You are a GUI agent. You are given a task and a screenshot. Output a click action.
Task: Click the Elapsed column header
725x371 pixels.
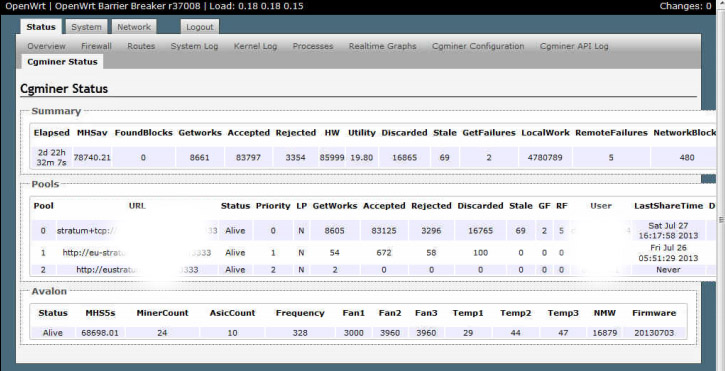point(51,132)
